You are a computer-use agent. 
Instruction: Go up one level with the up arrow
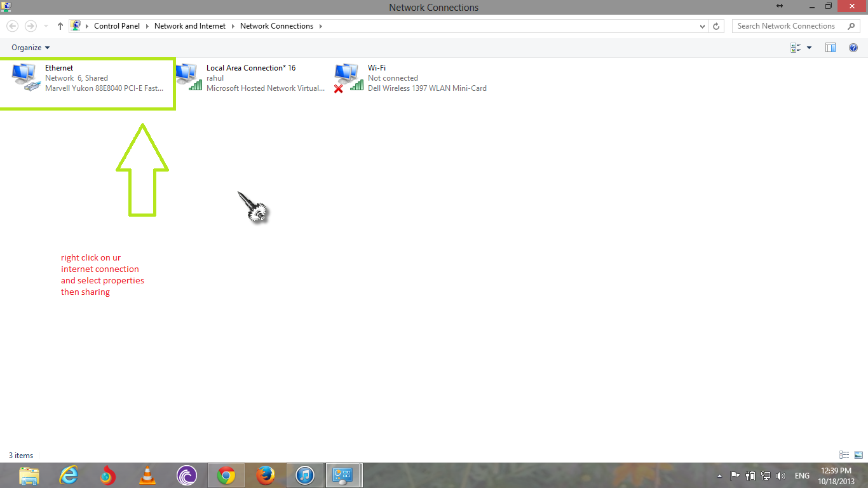click(x=60, y=26)
